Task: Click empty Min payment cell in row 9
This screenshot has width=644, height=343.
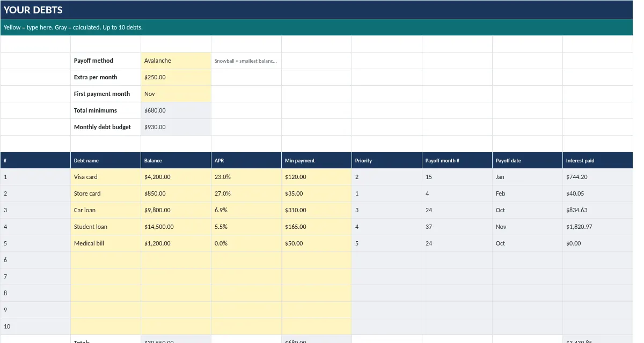Action: (x=317, y=310)
